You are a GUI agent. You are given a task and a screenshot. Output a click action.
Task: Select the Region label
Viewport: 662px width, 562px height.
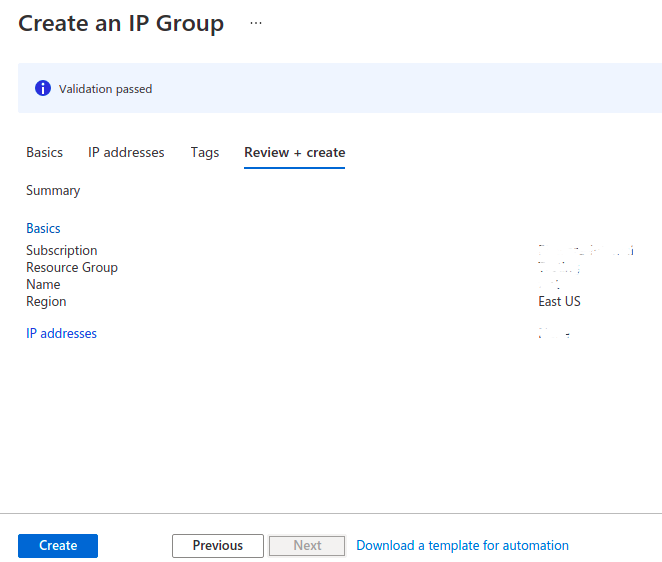[46, 302]
